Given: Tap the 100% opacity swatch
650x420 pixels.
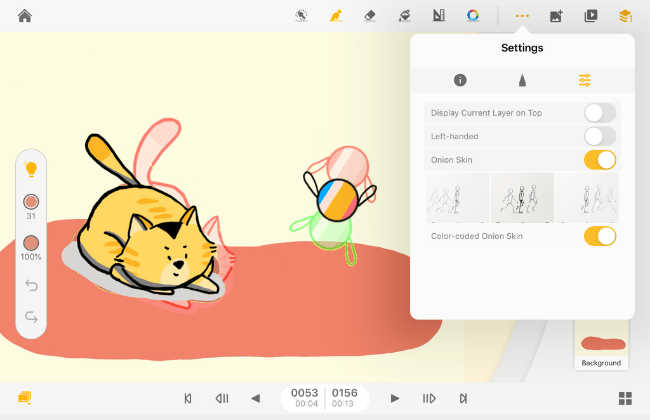Looking at the screenshot, I should [x=31, y=243].
